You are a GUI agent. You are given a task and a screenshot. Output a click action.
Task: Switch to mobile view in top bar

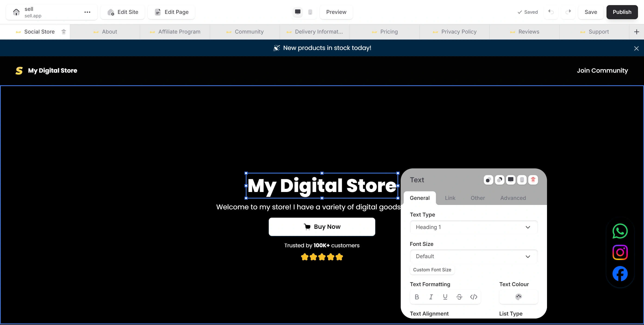(x=310, y=12)
